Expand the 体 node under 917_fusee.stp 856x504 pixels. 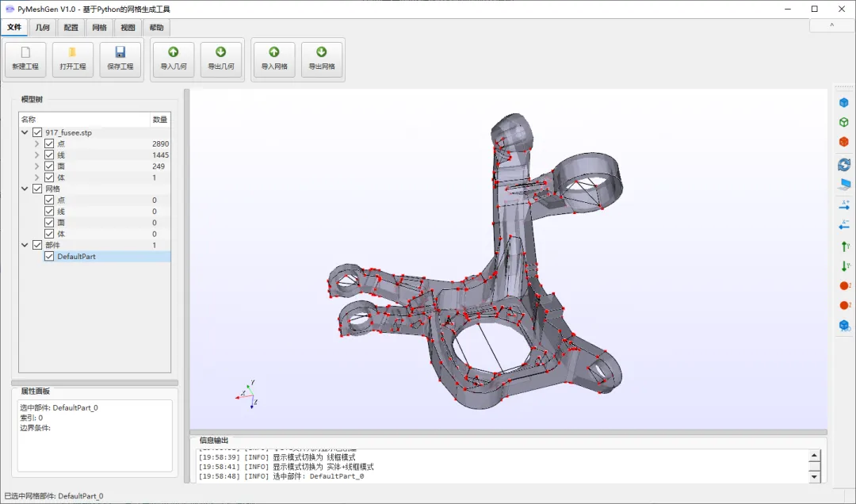tap(36, 178)
